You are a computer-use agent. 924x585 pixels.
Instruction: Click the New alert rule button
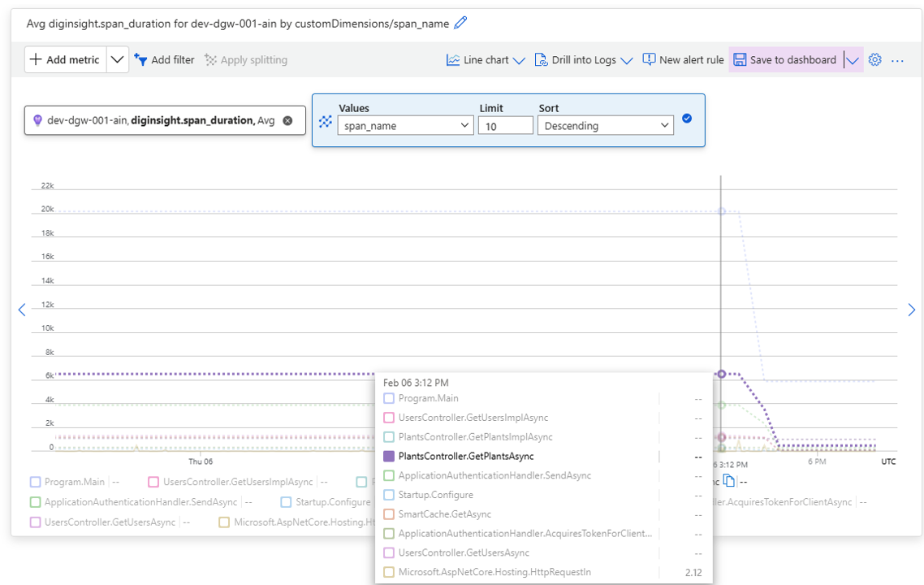pos(683,60)
